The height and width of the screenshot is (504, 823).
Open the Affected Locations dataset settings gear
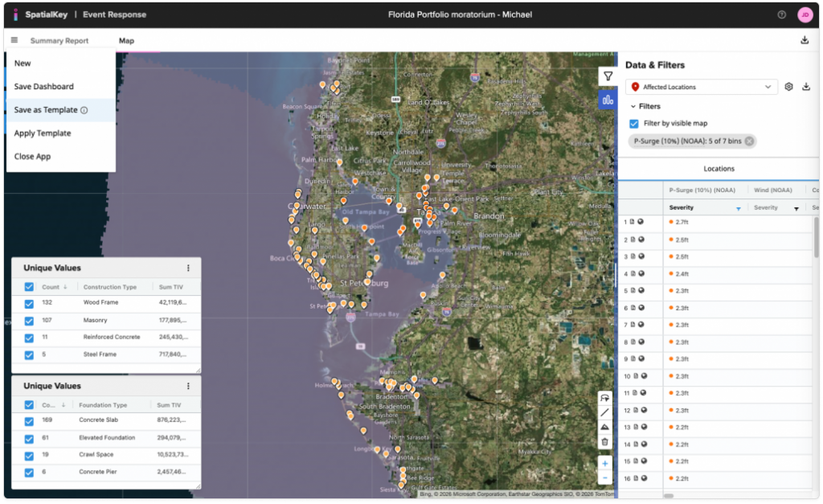coord(788,86)
